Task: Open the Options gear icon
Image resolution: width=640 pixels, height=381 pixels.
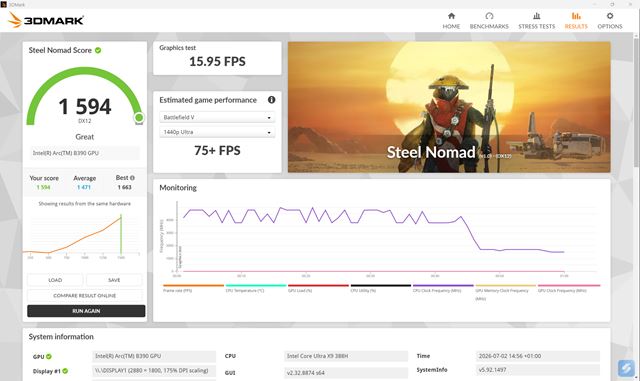Action: [610, 16]
